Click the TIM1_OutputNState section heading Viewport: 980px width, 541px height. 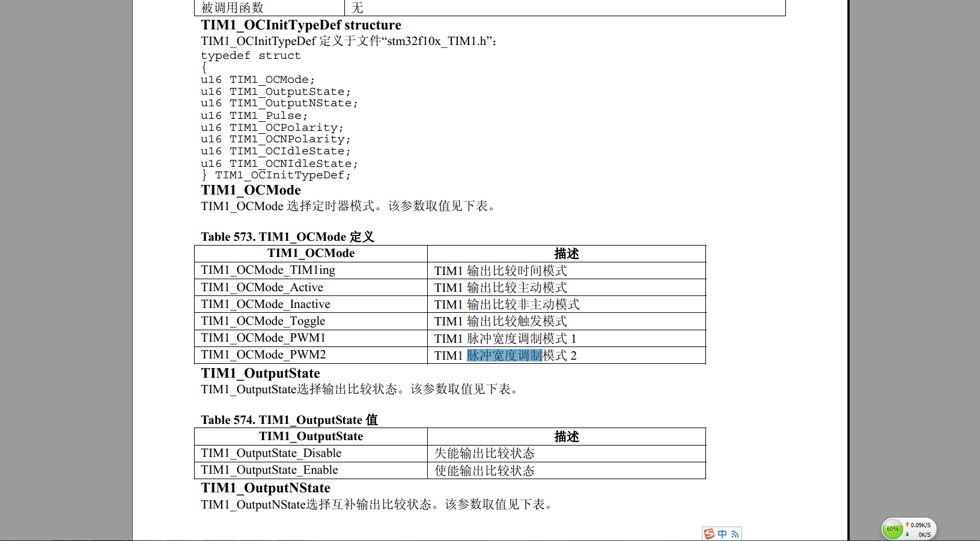tap(266, 488)
